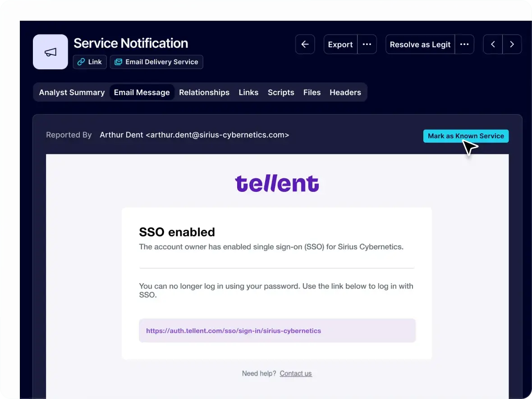Image resolution: width=532 pixels, height=399 pixels.
Task: Go to previous item with left chevron
Action: pyautogui.click(x=493, y=45)
